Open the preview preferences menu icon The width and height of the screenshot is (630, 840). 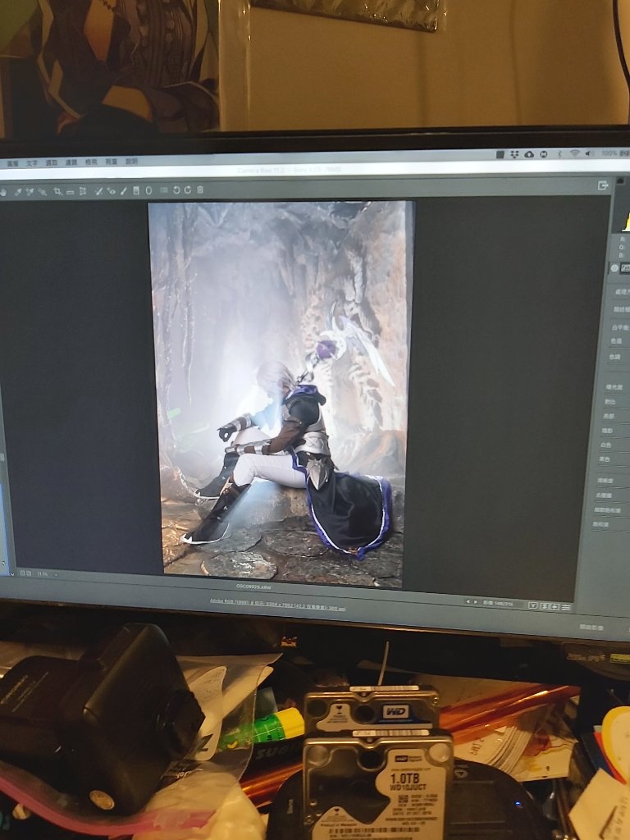566,607
